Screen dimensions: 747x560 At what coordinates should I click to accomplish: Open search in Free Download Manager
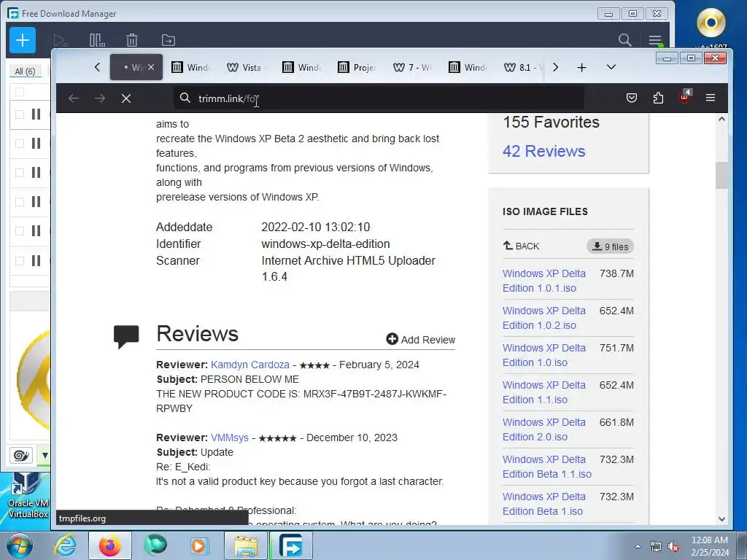(624, 40)
